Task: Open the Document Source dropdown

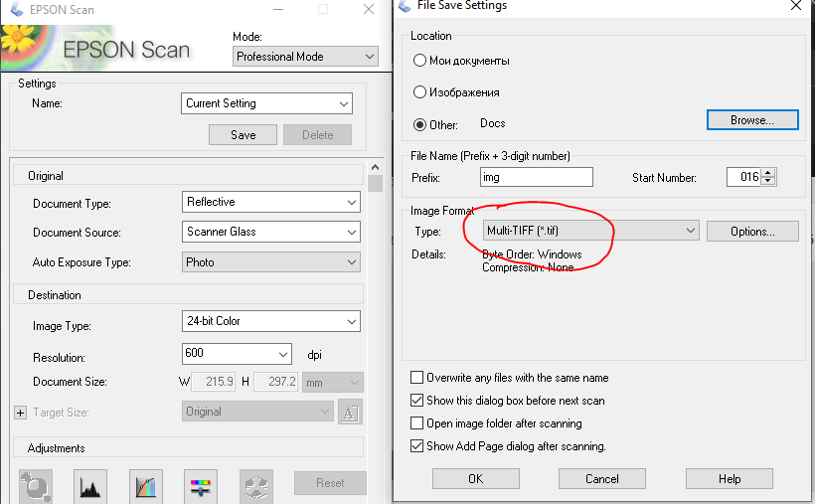Action: click(270, 232)
